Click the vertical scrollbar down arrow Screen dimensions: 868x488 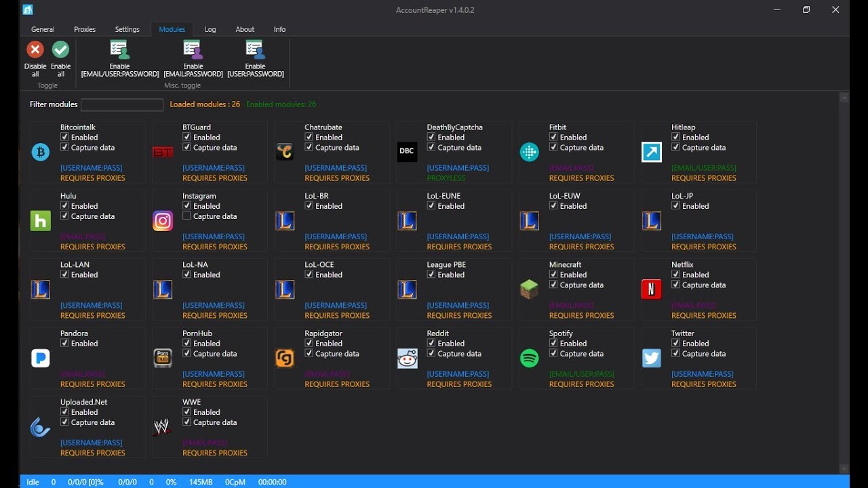coord(844,468)
